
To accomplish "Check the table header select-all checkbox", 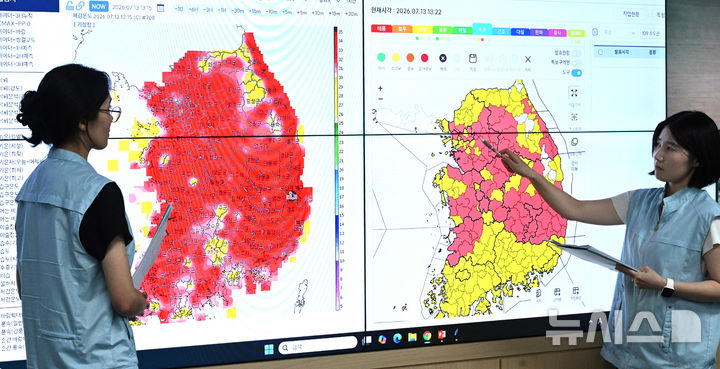I will (600, 52).
